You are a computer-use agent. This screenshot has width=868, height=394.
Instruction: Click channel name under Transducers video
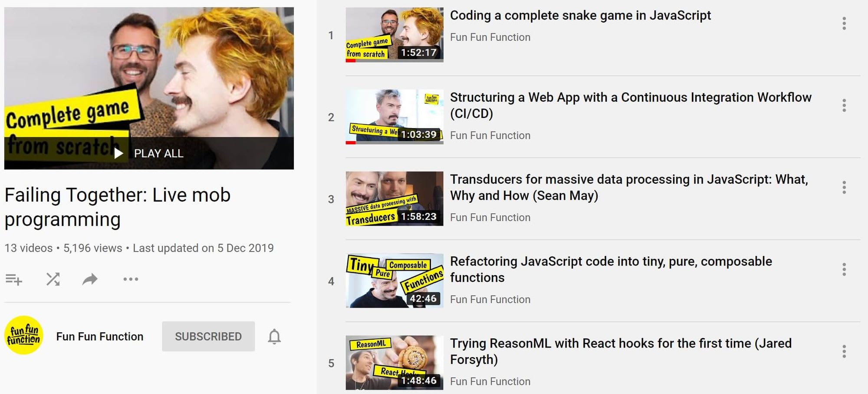tap(490, 218)
